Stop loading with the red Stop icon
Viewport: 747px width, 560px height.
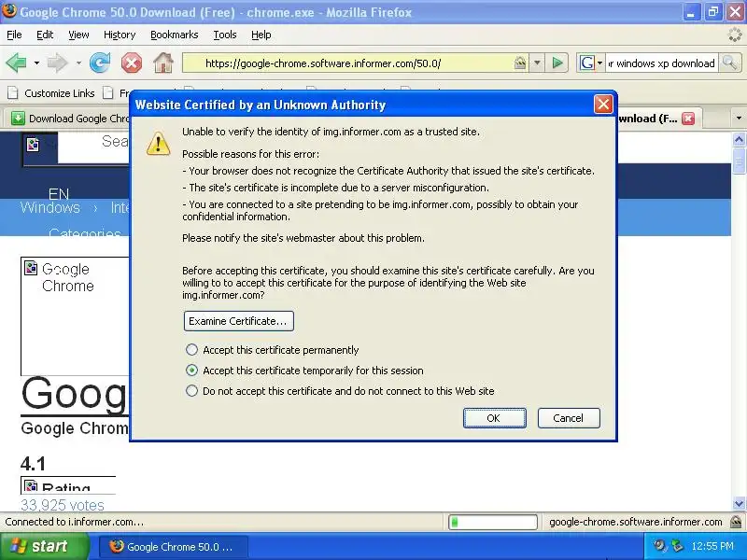(x=132, y=63)
